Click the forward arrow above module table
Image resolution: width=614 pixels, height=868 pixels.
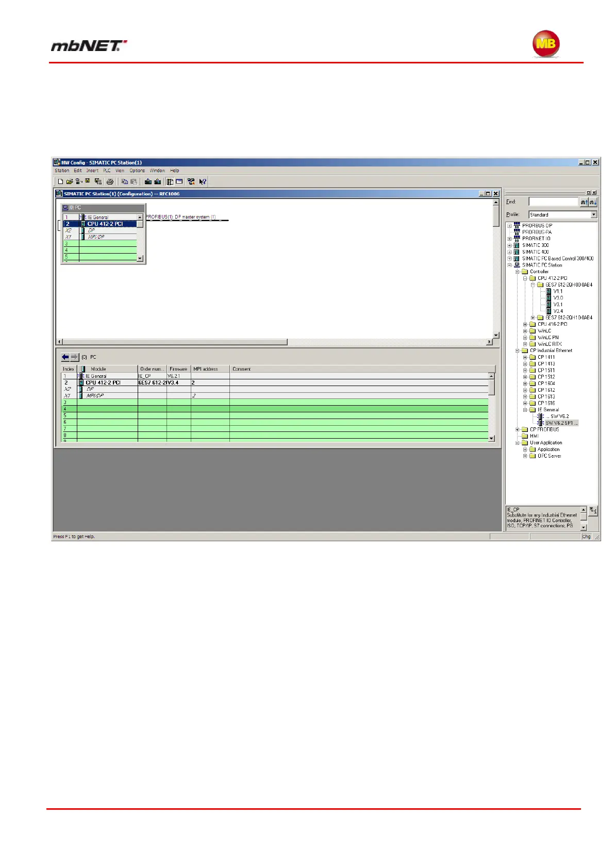[x=74, y=357]
